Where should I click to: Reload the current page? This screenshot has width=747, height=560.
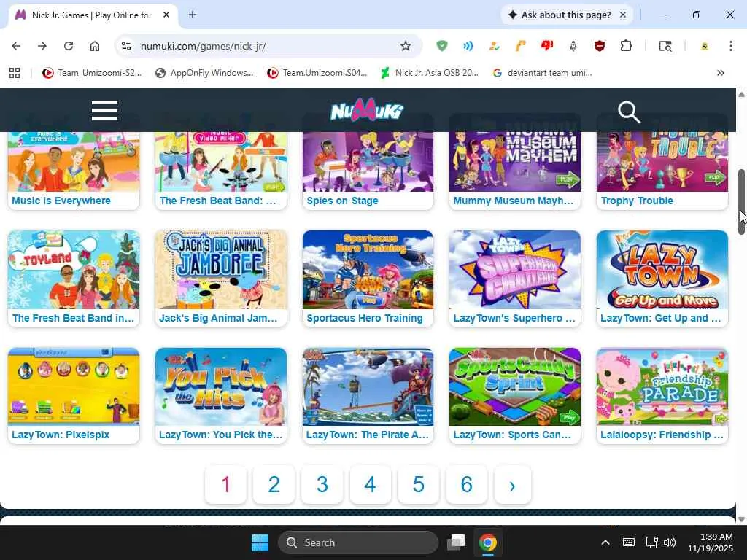tap(69, 46)
